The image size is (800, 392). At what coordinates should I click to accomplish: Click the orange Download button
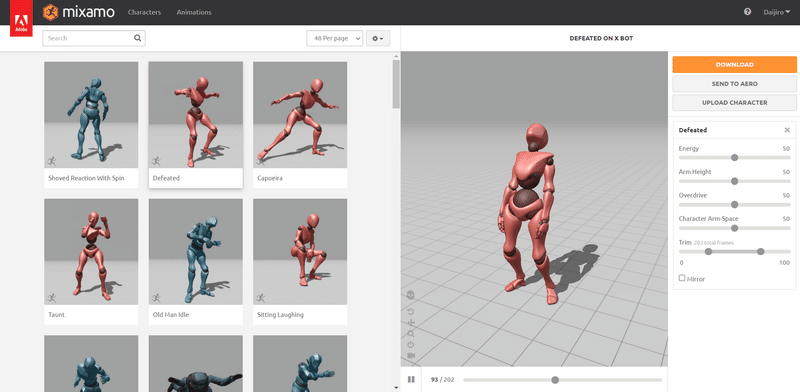[x=734, y=65]
